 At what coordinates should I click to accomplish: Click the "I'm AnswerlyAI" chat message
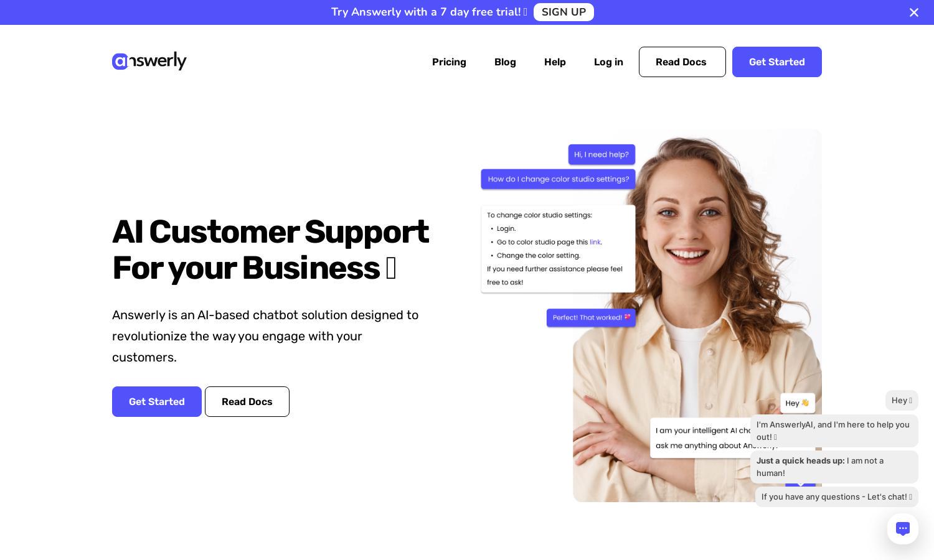pos(834,431)
